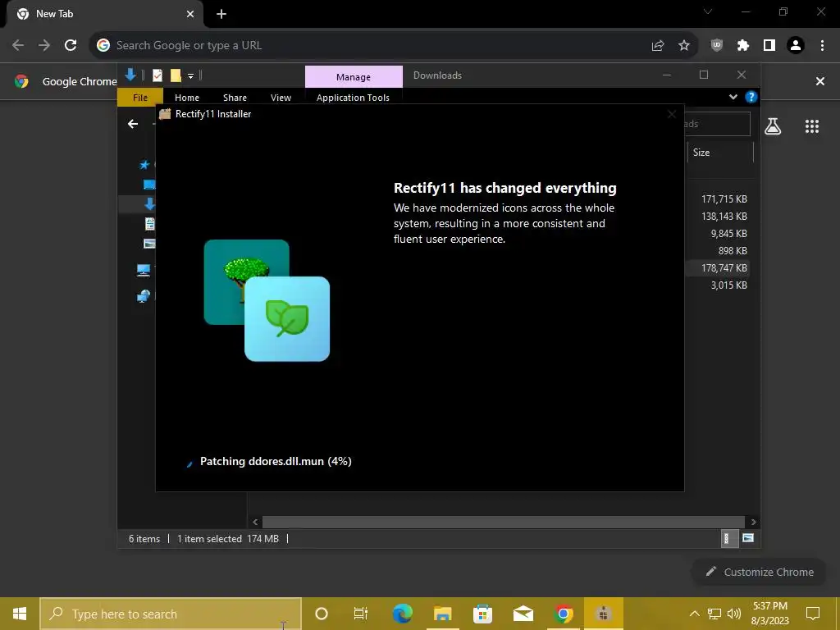840x630 pixels.
Task: Click Chrome address bar search field
Action: tap(375, 46)
